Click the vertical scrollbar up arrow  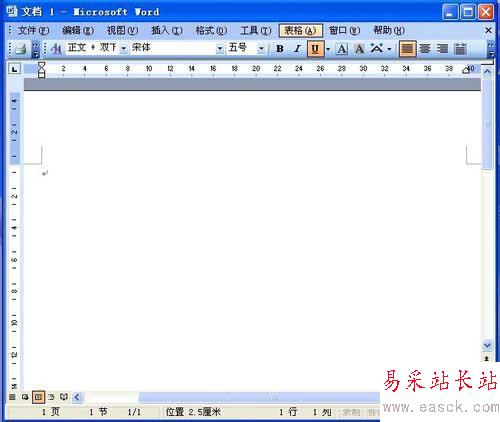pyautogui.click(x=487, y=71)
